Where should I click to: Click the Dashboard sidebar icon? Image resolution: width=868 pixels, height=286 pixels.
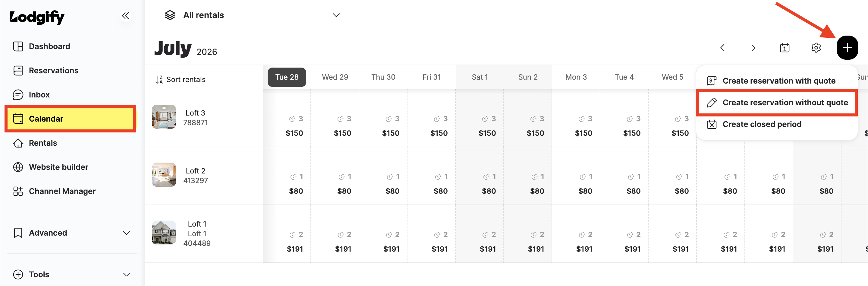coord(18,46)
